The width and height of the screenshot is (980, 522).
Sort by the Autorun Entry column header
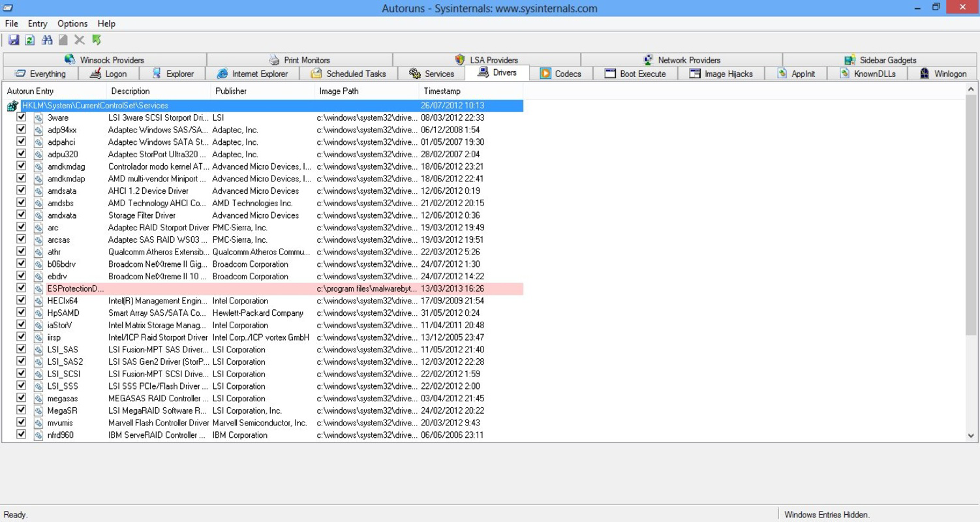54,91
